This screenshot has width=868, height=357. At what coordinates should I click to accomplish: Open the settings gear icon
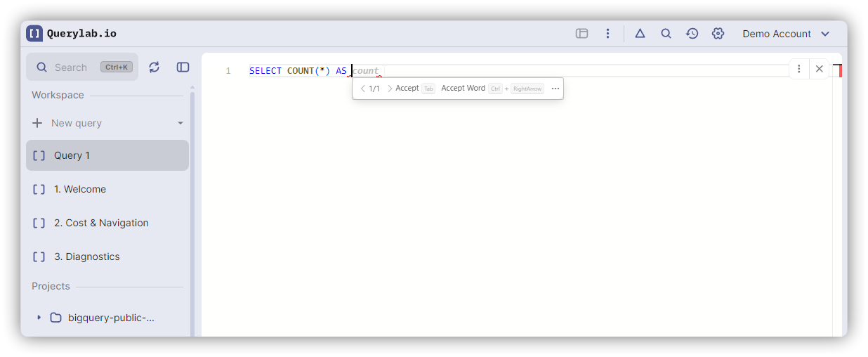(x=718, y=34)
